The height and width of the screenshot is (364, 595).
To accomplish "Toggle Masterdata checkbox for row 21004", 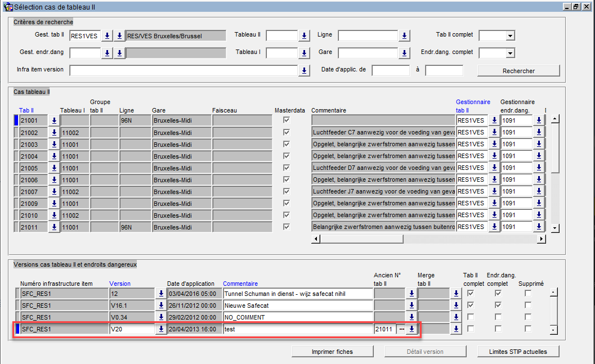I will (x=287, y=155).
